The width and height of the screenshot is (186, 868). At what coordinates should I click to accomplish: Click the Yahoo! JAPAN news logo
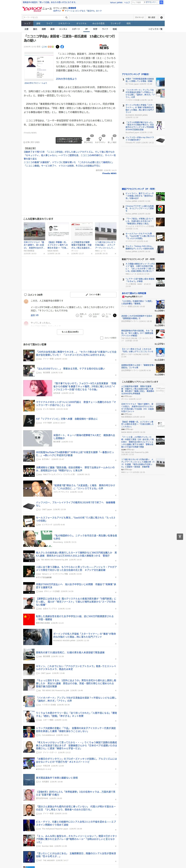[37, 9]
